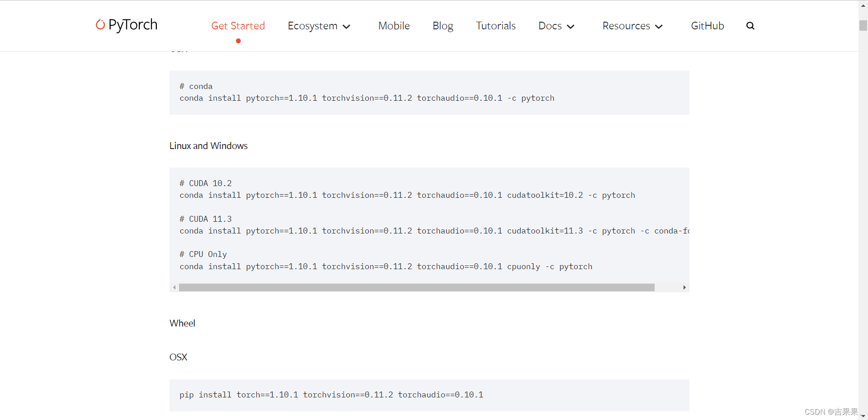
Task: Click the CSDN watermark text
Action: pos(831,411)
